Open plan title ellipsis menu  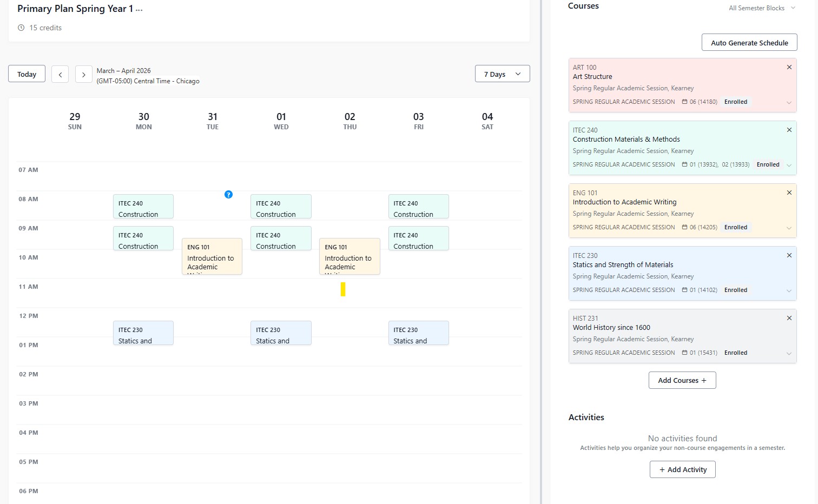(x=139, y=9)
